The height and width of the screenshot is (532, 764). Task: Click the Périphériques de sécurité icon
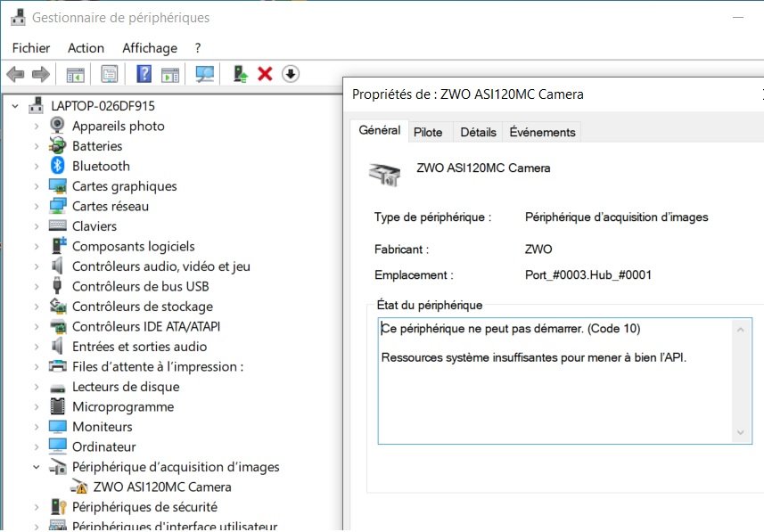tap(59, 507)
